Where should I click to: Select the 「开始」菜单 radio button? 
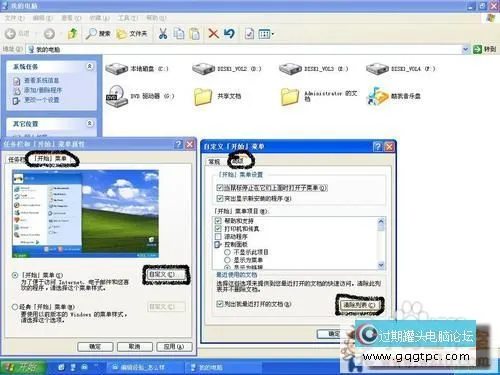[14, 275]
